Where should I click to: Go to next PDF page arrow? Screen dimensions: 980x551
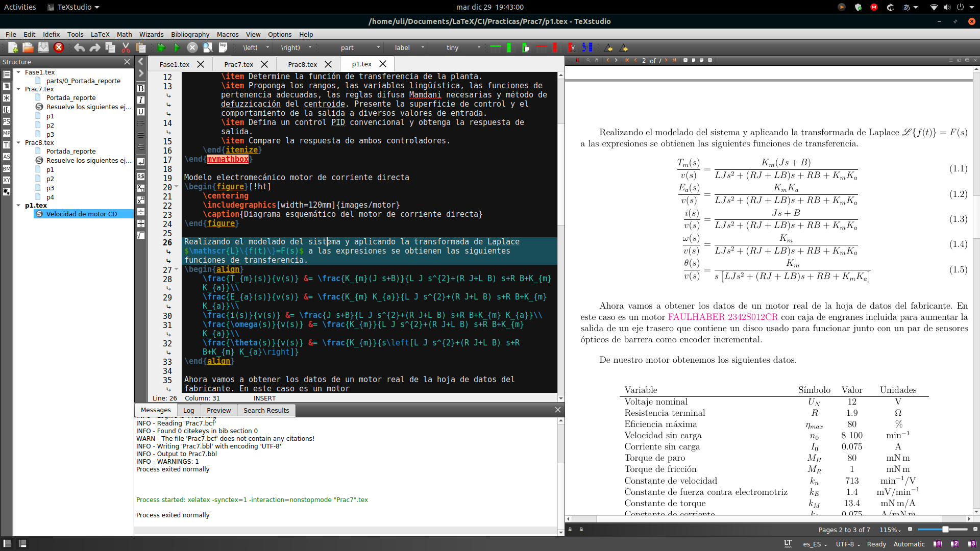tap(666, 60)
